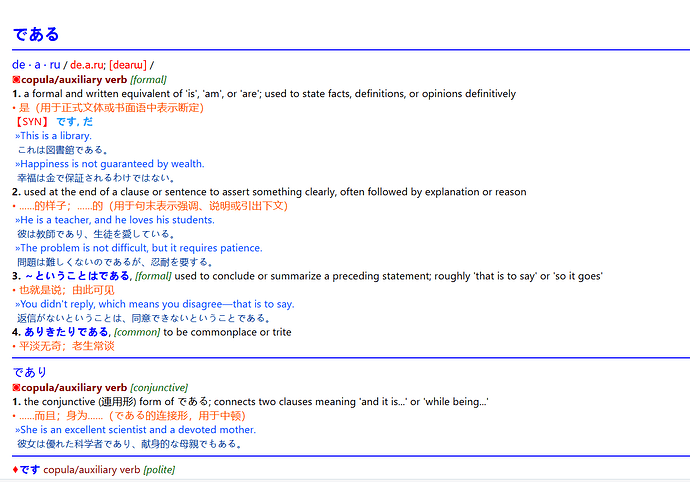Click definition 1 'a formal and written equivalent'

(270, 94)
